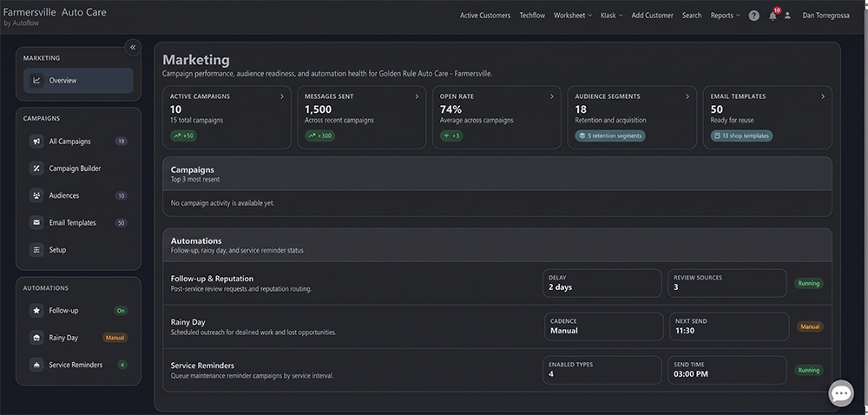Open Service Reminders automation in sidebar

click(78, 365)
